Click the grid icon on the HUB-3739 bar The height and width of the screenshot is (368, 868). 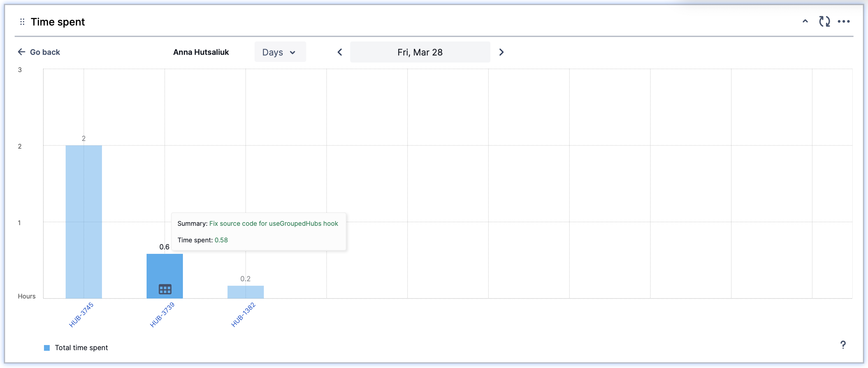pyautogui.click(x=164, y=289)
